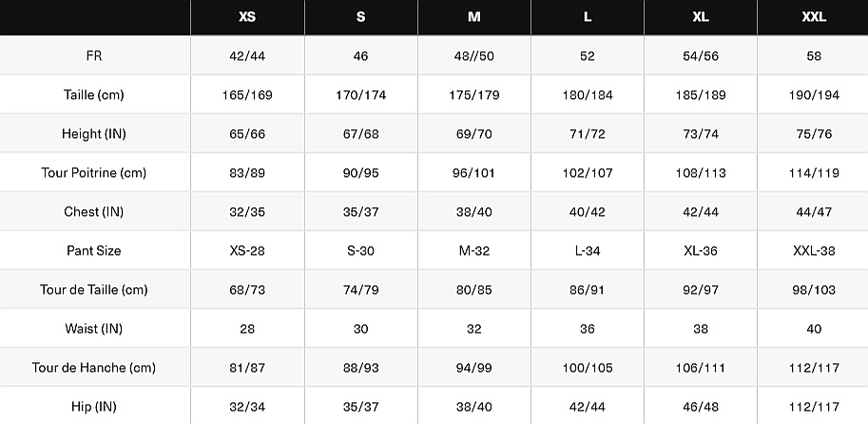
Task: Click the Height (IN) row label
Action: [94, 134]
